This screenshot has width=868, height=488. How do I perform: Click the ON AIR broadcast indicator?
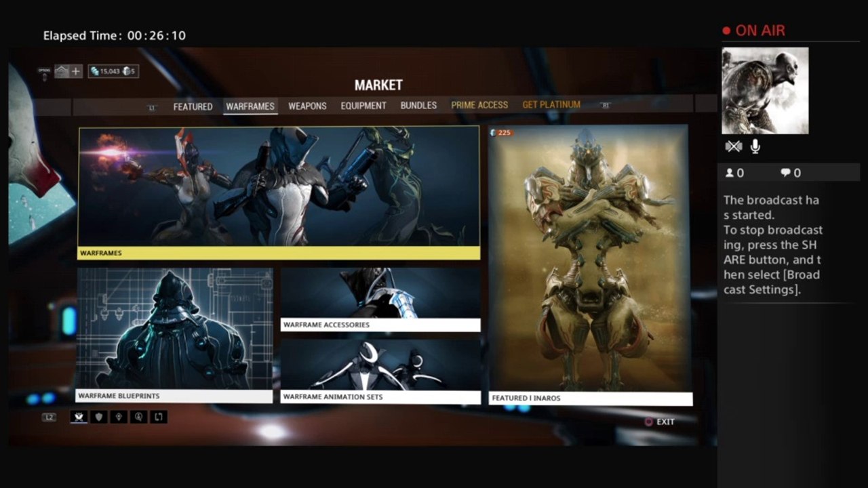(x=753, y=30)
